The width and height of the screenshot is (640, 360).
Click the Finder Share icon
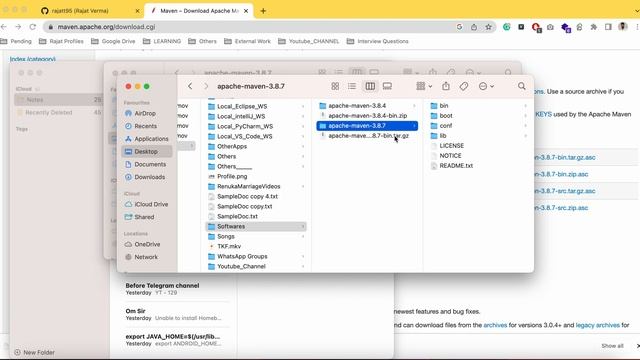[x=446, y=86]
